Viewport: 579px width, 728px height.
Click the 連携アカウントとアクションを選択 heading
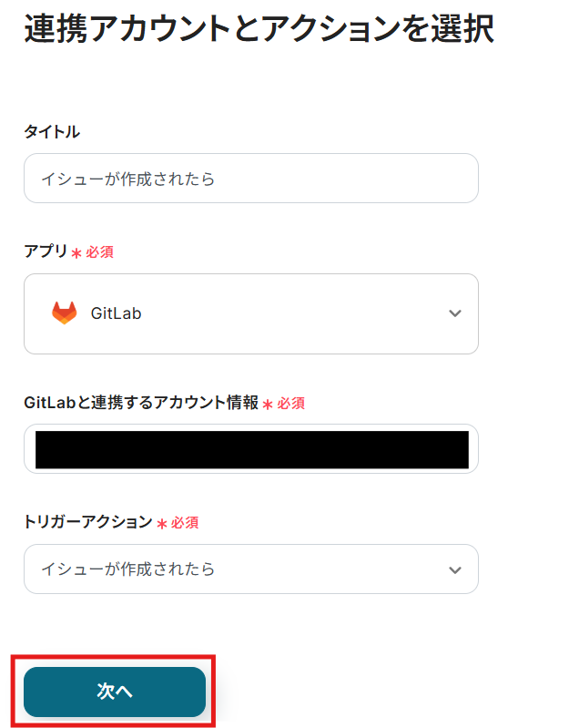click(259, 30)
